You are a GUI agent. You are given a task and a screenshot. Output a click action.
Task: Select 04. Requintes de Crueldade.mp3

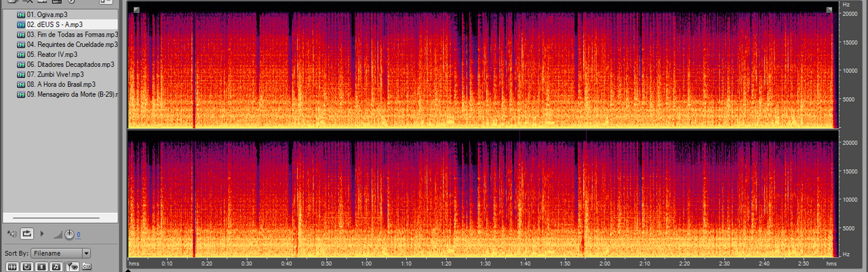tap(72, 44)
